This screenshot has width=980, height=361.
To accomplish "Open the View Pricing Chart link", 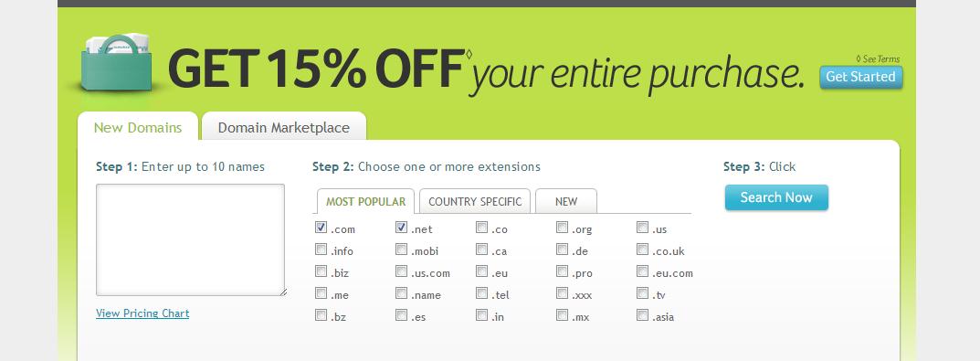I will (x=142, y=313).
